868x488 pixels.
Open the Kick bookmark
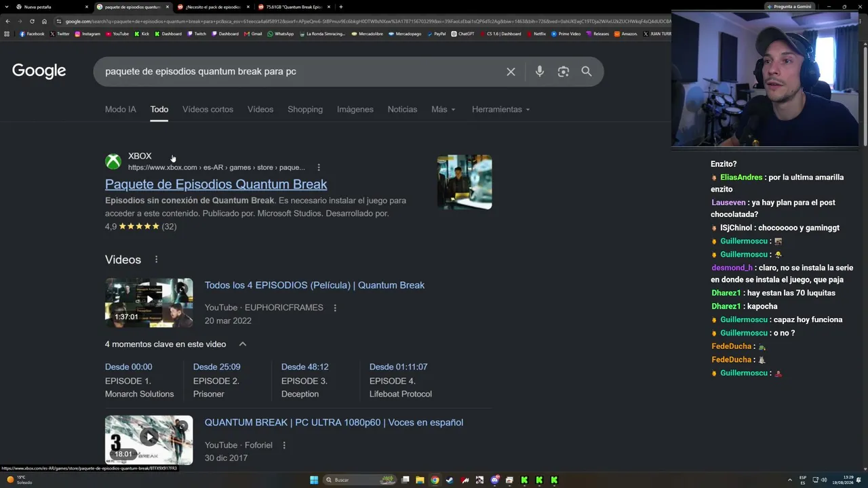coord(142,34)
